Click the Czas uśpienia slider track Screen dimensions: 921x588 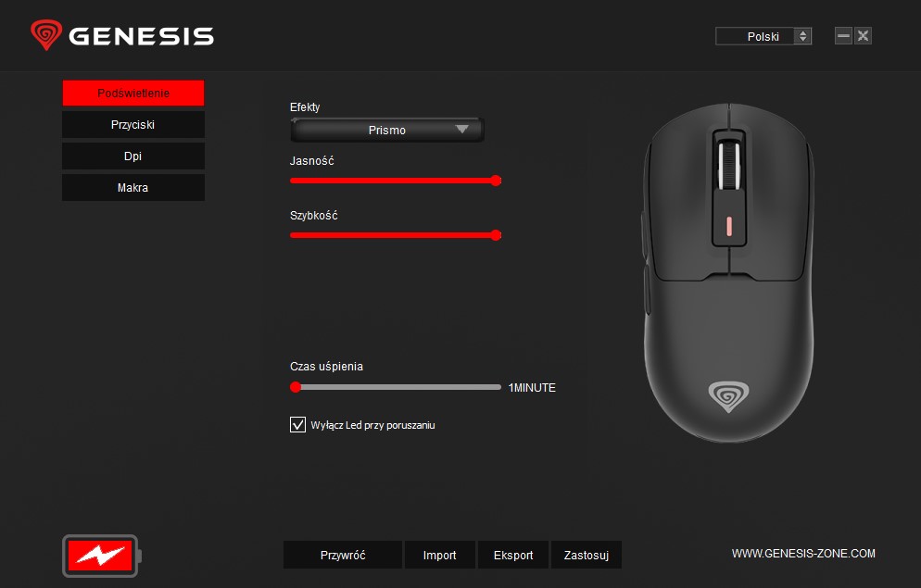(396, 387)
